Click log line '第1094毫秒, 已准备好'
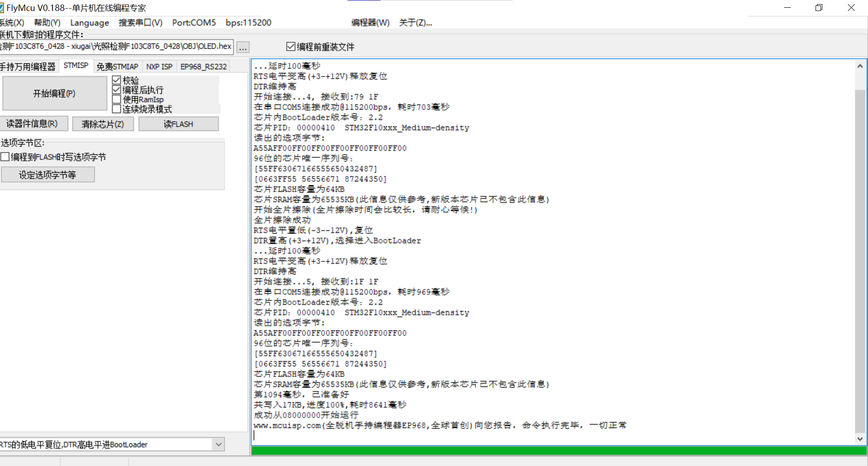Screen dimensions: 868x466 click(301, 394)
